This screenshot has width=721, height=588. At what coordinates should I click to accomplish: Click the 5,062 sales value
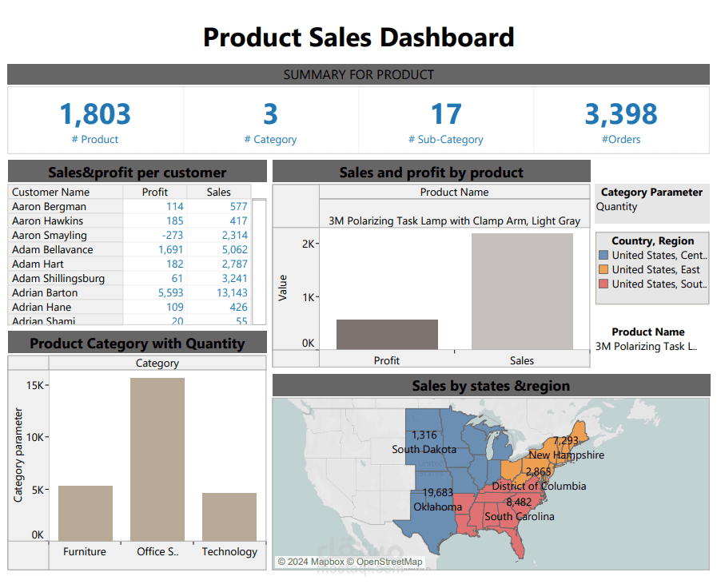click(234, 249)
